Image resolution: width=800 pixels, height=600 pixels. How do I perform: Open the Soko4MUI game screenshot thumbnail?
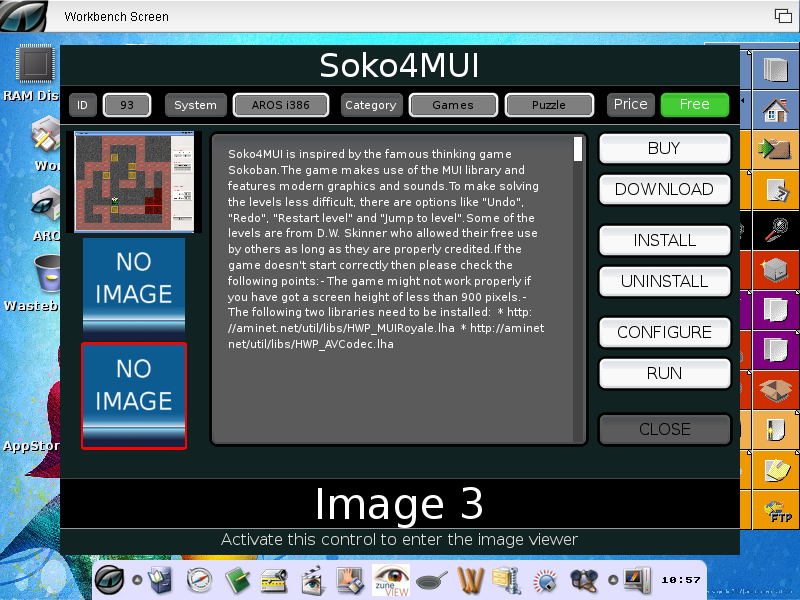click(134, 182)
